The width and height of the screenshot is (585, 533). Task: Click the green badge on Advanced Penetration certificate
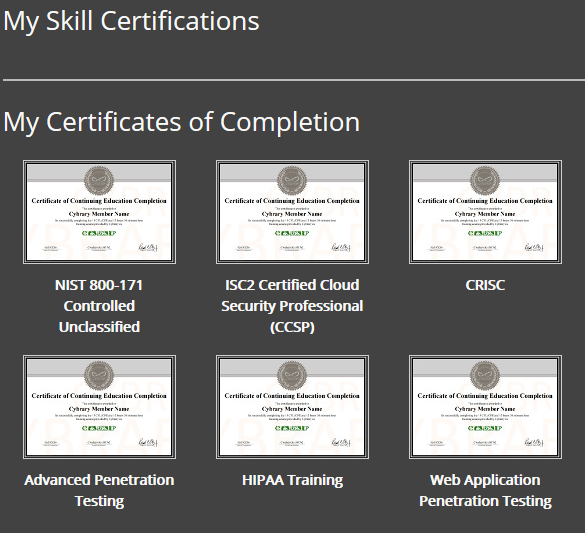click(x=99, y=428)
